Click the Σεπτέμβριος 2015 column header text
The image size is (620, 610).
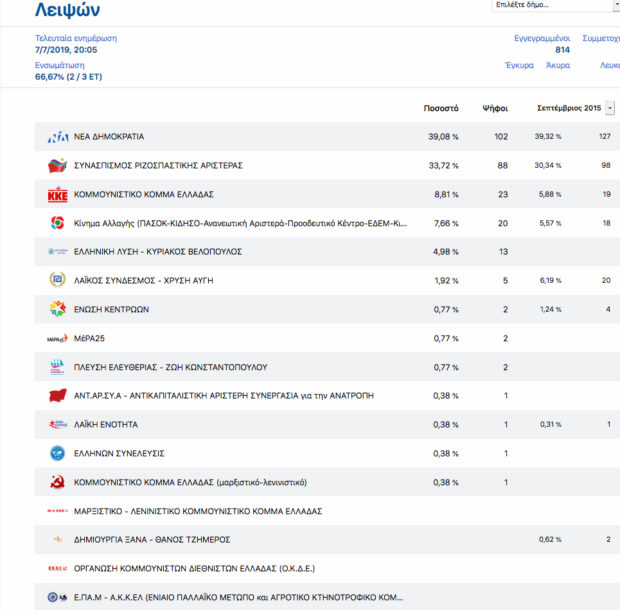(x=569, y=108)
